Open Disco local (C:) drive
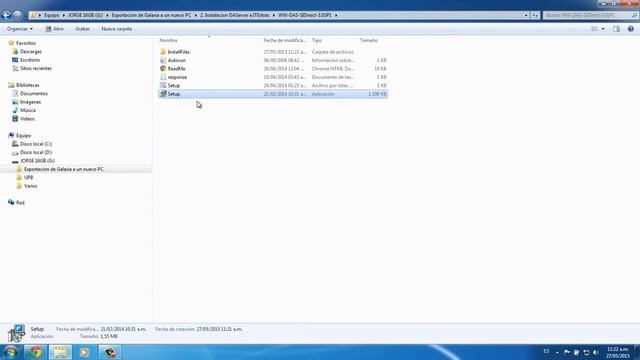The width and height of the screenshot is (640, 360). pos(36,144)
